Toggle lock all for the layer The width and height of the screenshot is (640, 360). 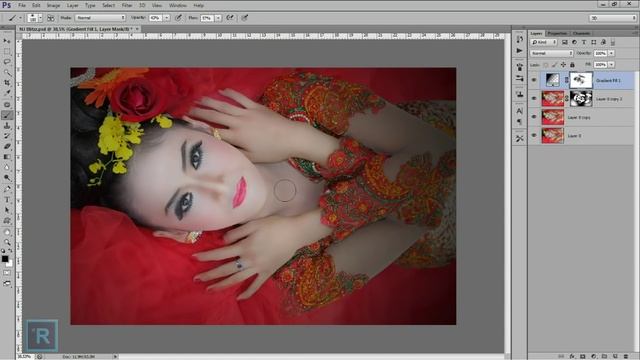point(572,65)
